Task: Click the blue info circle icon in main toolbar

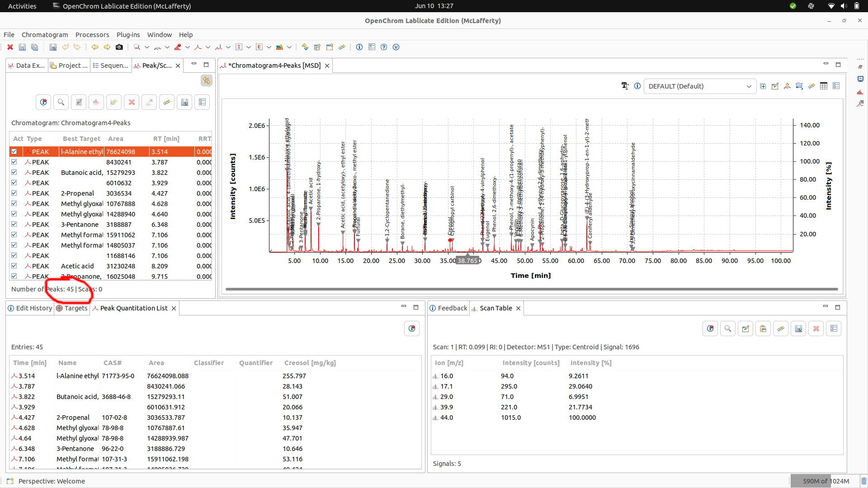Action: [359, 47]
